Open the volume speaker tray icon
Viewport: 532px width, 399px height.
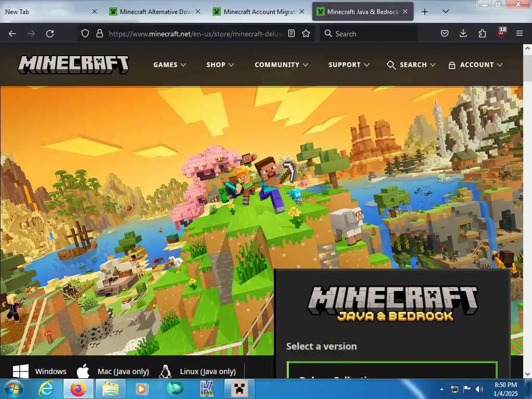(x=479, y=389)
